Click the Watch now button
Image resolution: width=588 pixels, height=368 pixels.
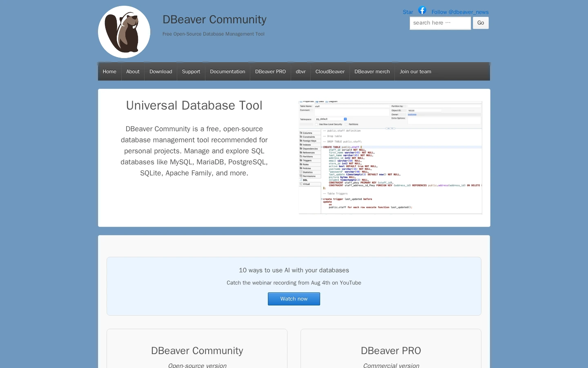click(294, 299)
